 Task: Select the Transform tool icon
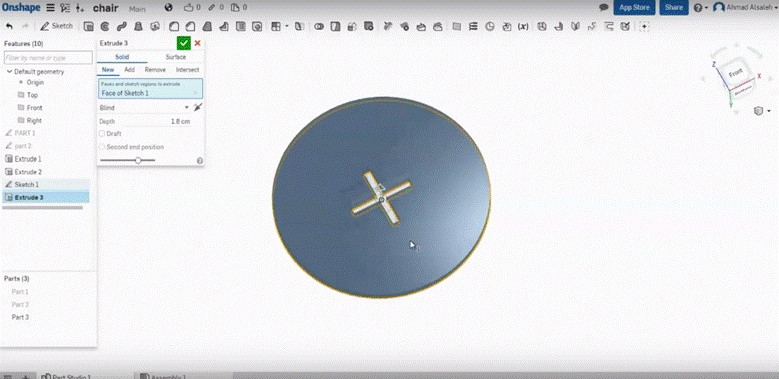pyautogui.click(x=352, y=26)
